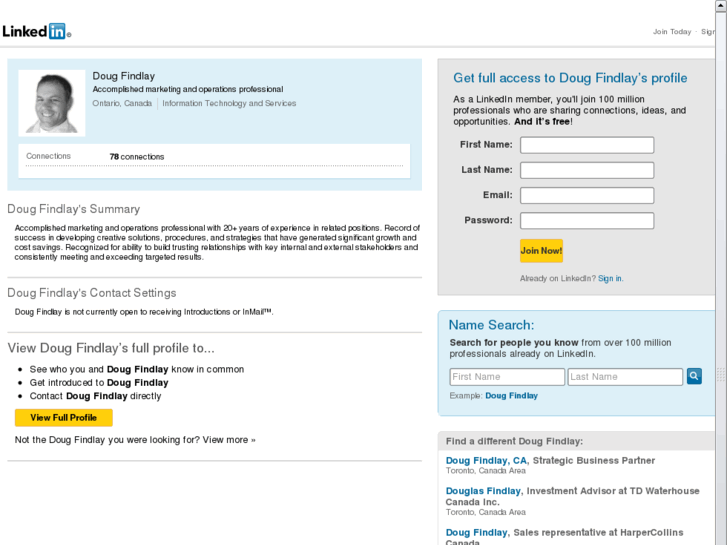Image resolution: width=727 pixels, height=545 pixels.
Task: Click the View Full Profile button
Action: coord(64,417)
